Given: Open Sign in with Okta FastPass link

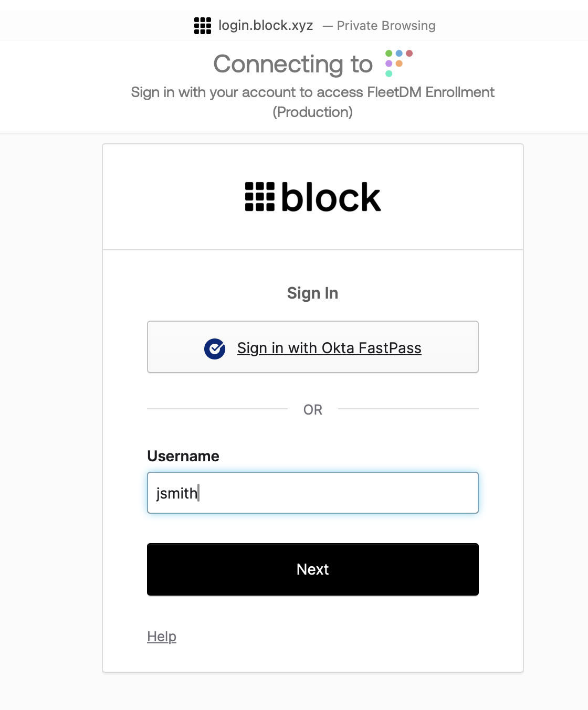Looking at the screenshot, I should coord(329,348).
